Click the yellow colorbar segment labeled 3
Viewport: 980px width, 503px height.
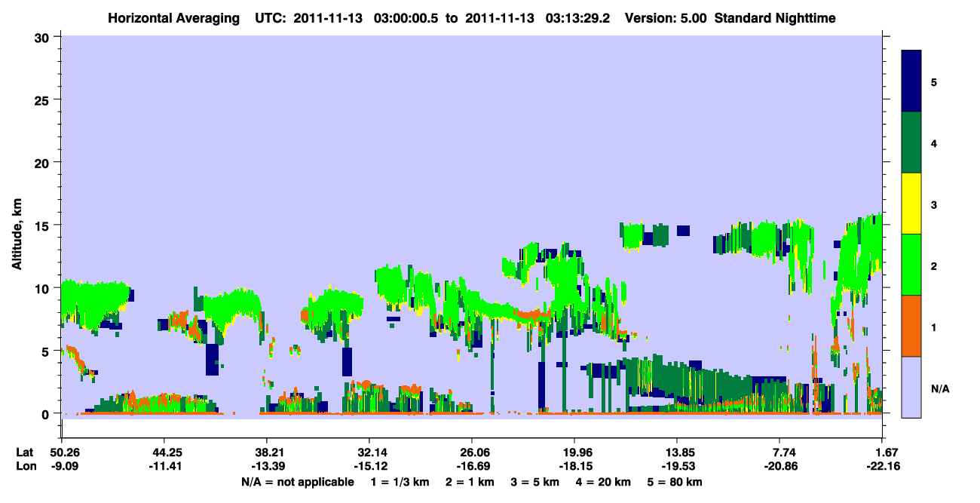click(911, 204)
